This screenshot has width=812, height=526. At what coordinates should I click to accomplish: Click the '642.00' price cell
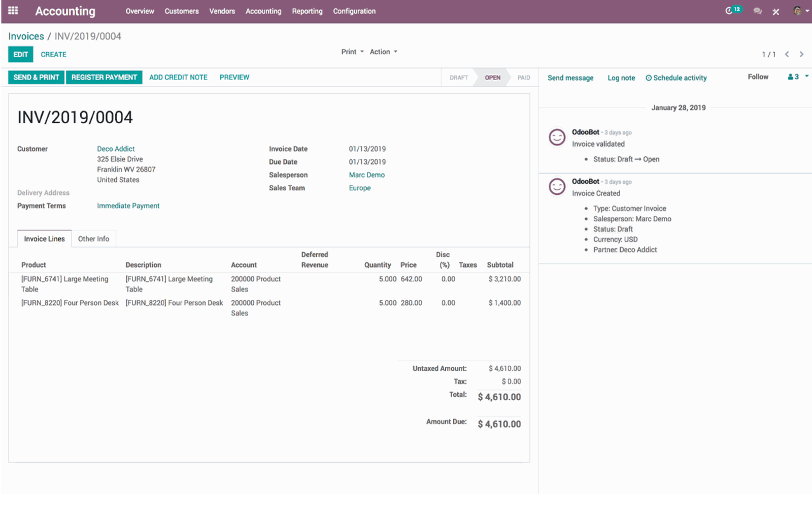[x=411, y=279]
